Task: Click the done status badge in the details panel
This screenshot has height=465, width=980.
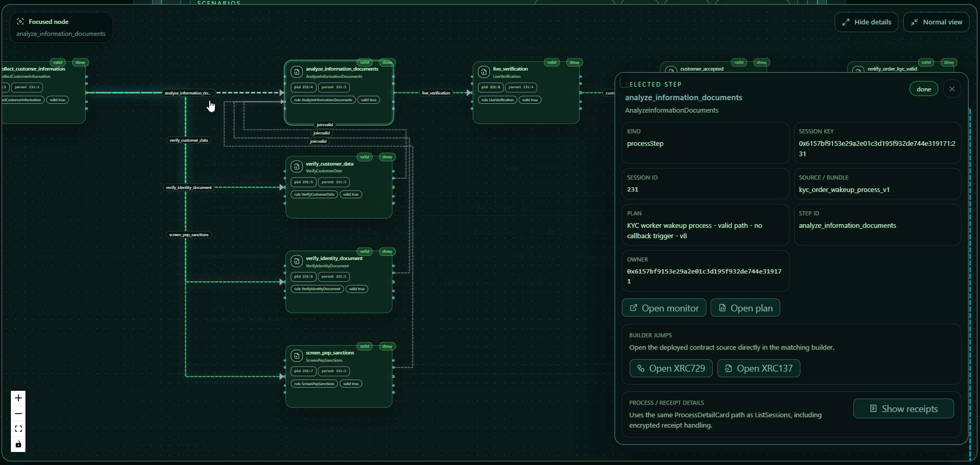Action: pos(923,89)
